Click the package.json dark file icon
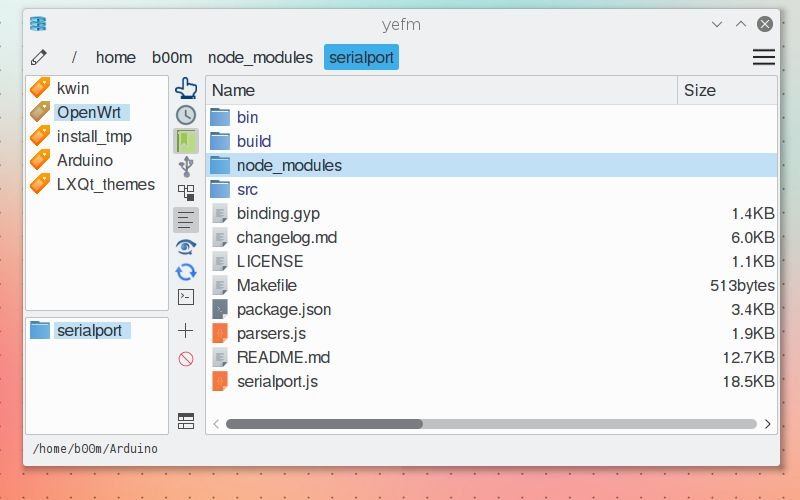 pyautogui.click(x=219, y=309)
